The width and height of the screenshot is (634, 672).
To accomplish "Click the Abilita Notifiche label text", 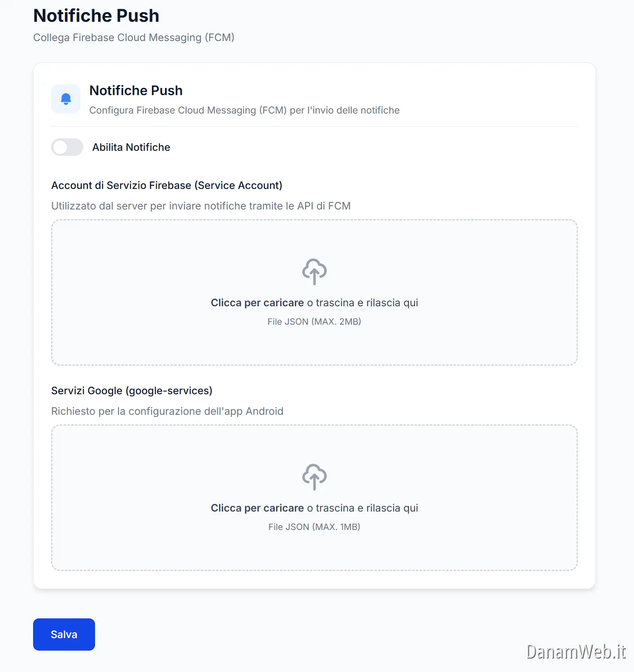I will pos(131,147).
